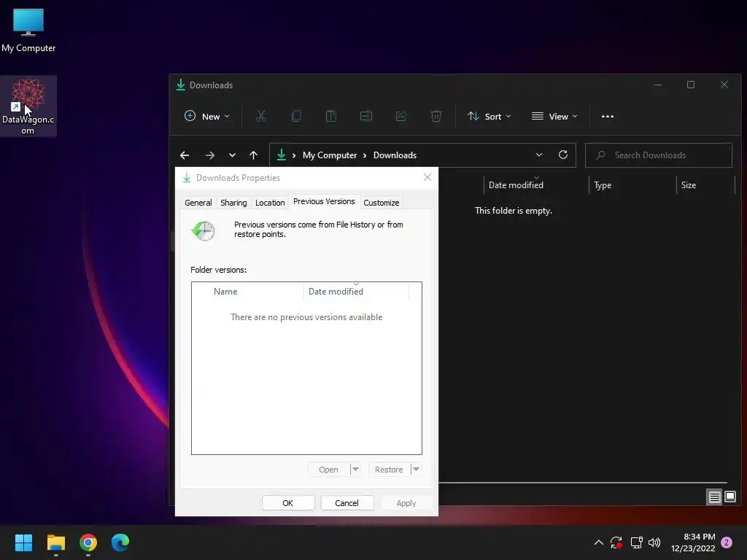This screenshot has width=747, height=560.
Task: Sort by Type column header
Action: coord(603,185)
